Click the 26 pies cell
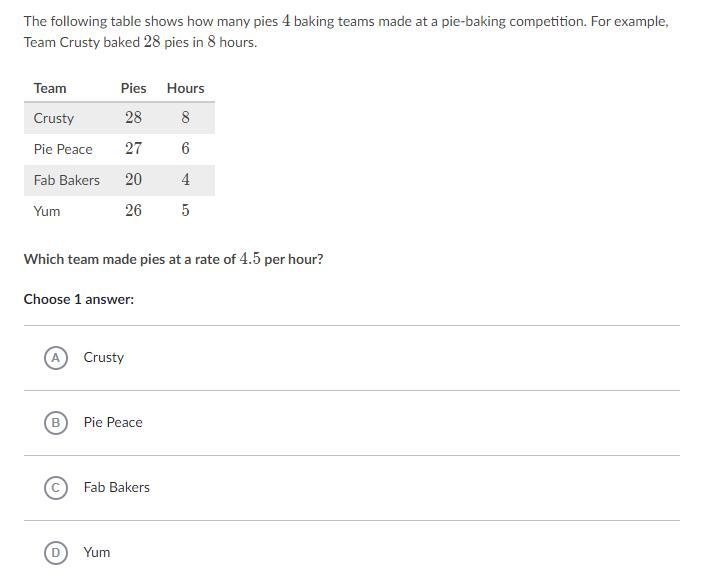This screenshot has height=581, width=713. tap(133, 210)
